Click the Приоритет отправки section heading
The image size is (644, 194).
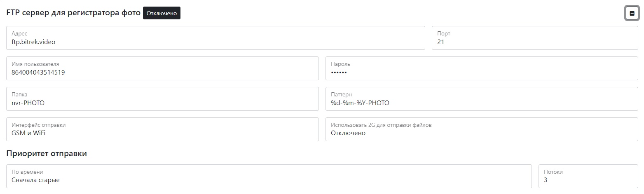47,154
